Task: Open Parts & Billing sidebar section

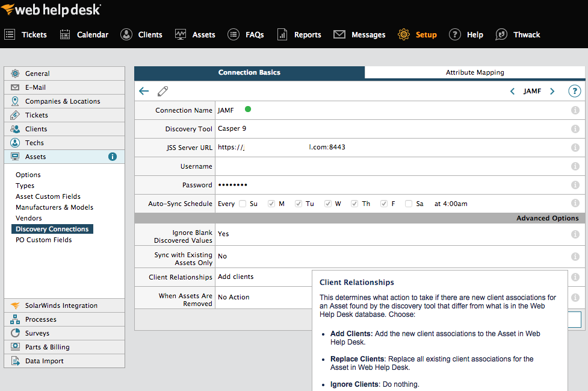Action: coord(64,347)
